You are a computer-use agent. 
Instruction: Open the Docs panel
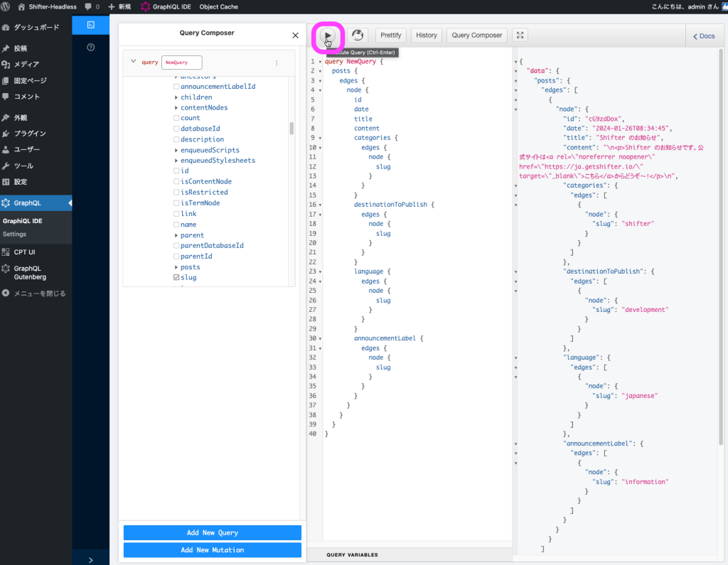tap(704, 36)
